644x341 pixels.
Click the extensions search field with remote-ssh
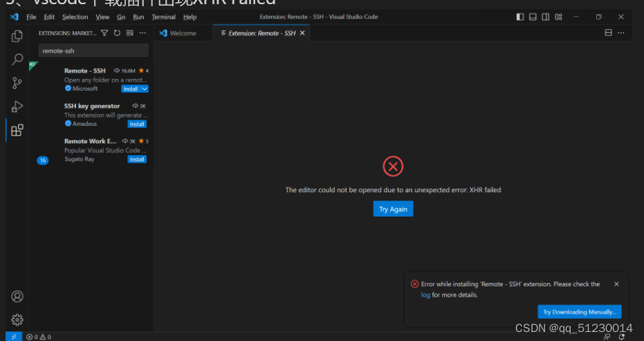pos(93,50)
